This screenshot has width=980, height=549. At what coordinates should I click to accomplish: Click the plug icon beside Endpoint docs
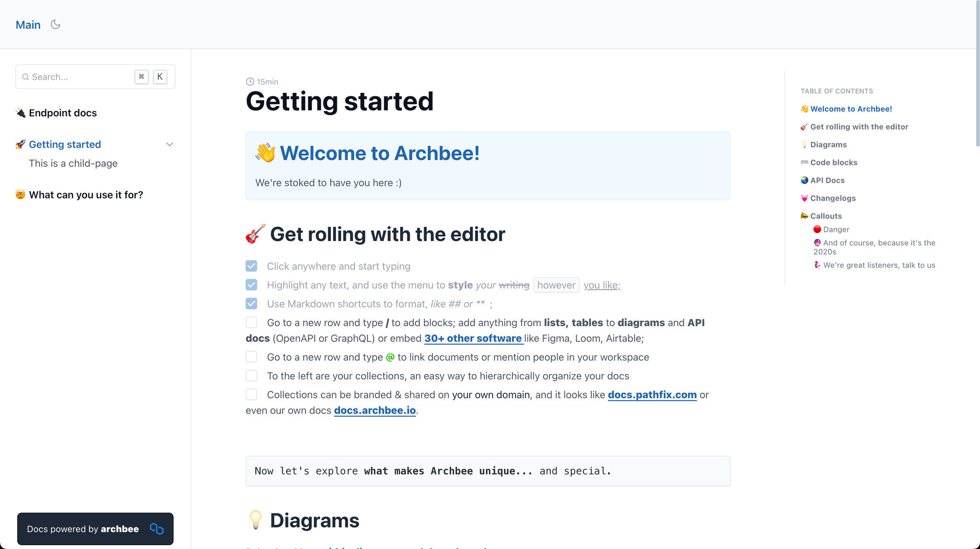20,113
